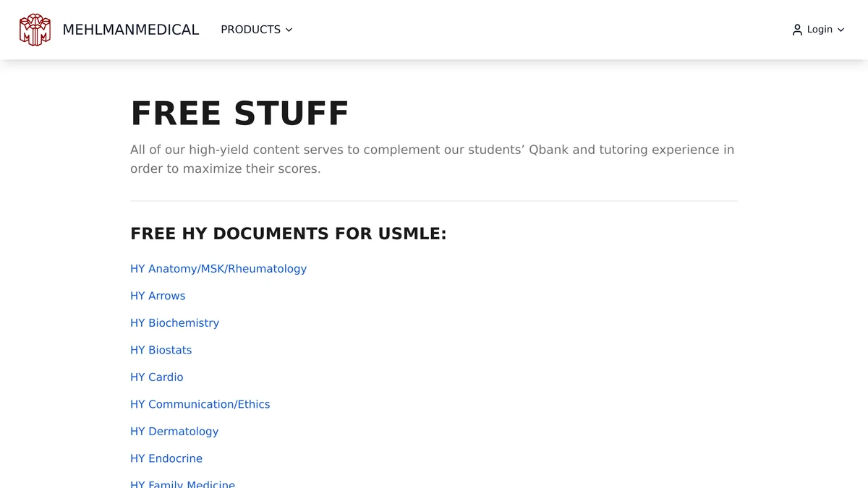
Task: Expand the PRODUCTS chevron arrow
Action: click(289, 30)
